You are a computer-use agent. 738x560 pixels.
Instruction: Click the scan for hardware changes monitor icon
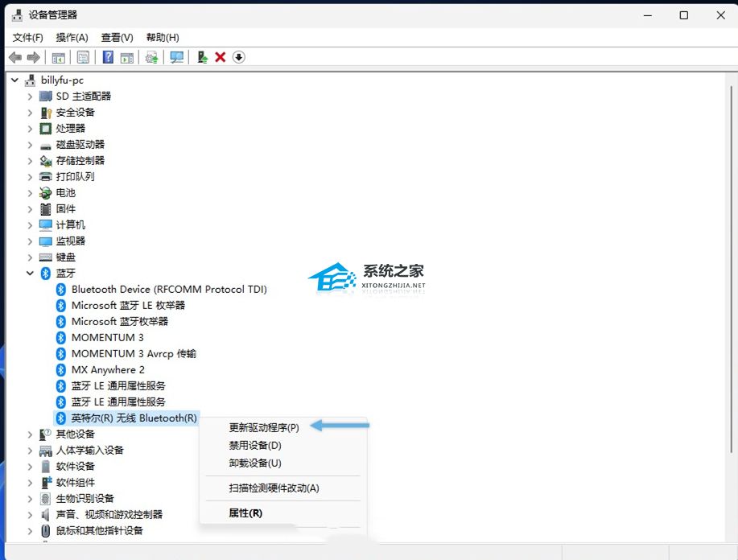(177, 57)
